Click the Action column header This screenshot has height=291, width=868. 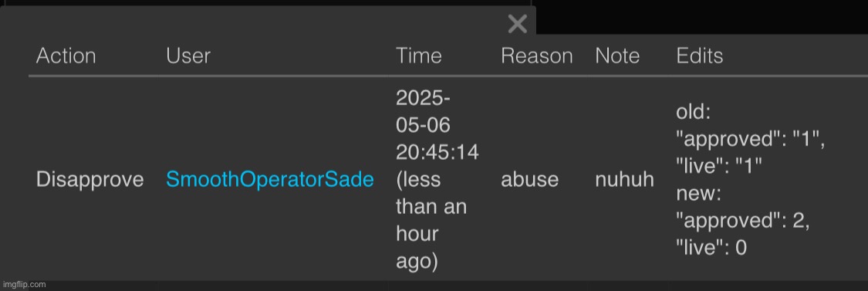click(66, 56)
